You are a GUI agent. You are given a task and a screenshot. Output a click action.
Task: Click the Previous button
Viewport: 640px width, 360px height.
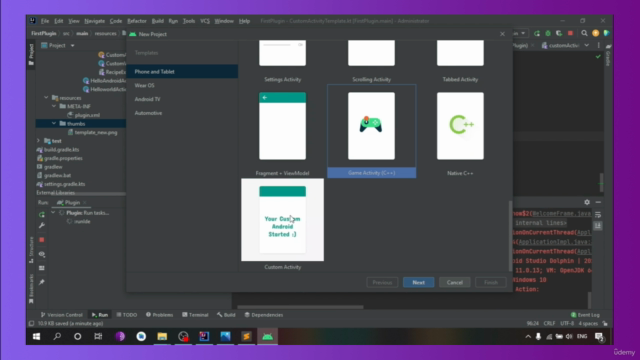tap(382, 282)
